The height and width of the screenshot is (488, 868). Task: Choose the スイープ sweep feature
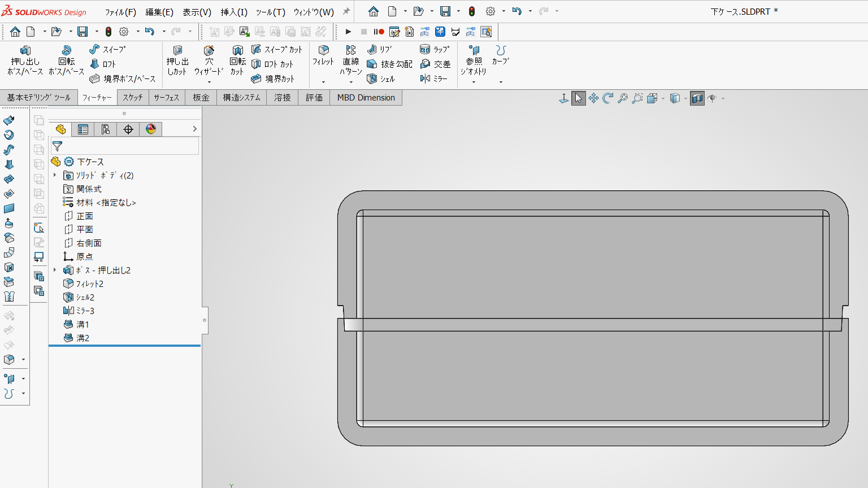pos(108,49)
